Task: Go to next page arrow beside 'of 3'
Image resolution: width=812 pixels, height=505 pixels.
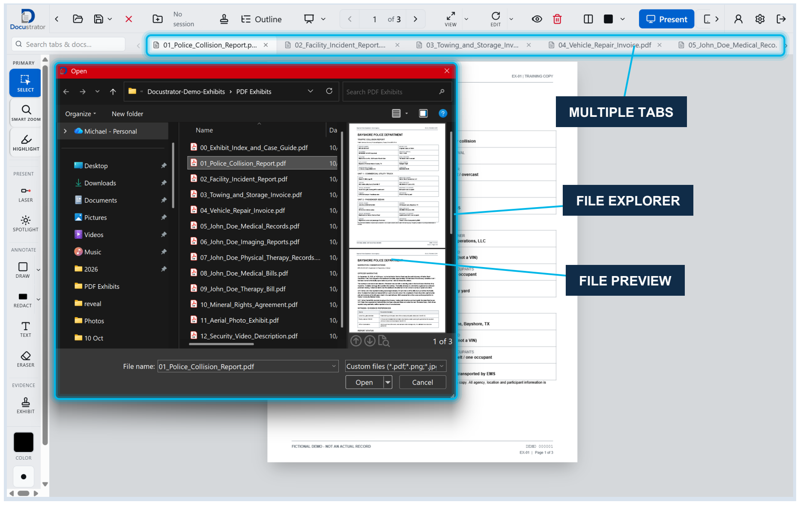Action: pos(415,19)
